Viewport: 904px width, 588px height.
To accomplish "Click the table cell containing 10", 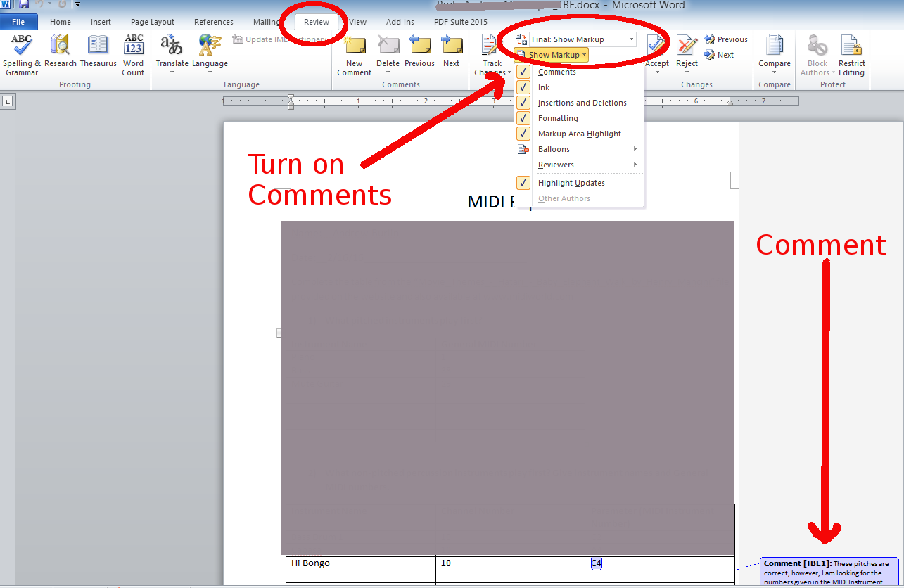I will click(510, 563).
